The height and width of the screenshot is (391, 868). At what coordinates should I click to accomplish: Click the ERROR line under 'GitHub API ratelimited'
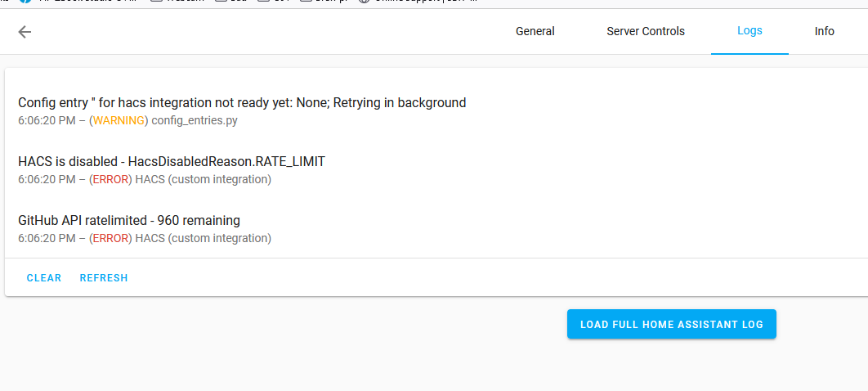145,239
